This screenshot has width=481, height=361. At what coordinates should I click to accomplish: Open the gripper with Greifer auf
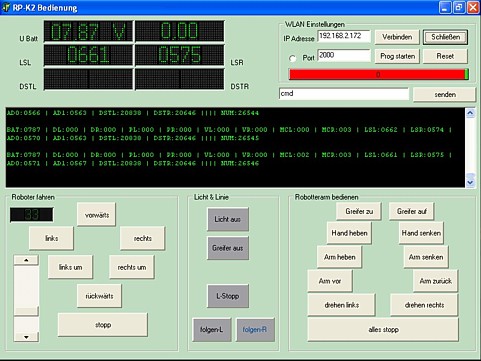[412, 211]
